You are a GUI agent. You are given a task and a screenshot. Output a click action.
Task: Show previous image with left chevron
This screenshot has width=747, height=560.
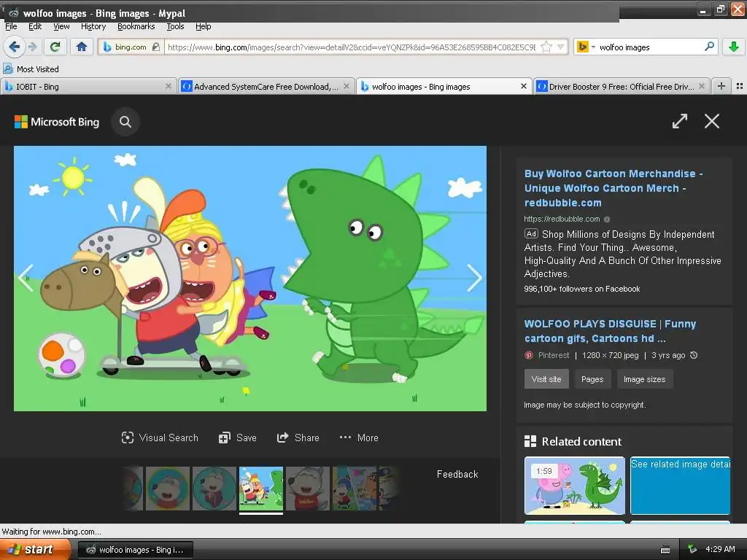tap(26, 278)
